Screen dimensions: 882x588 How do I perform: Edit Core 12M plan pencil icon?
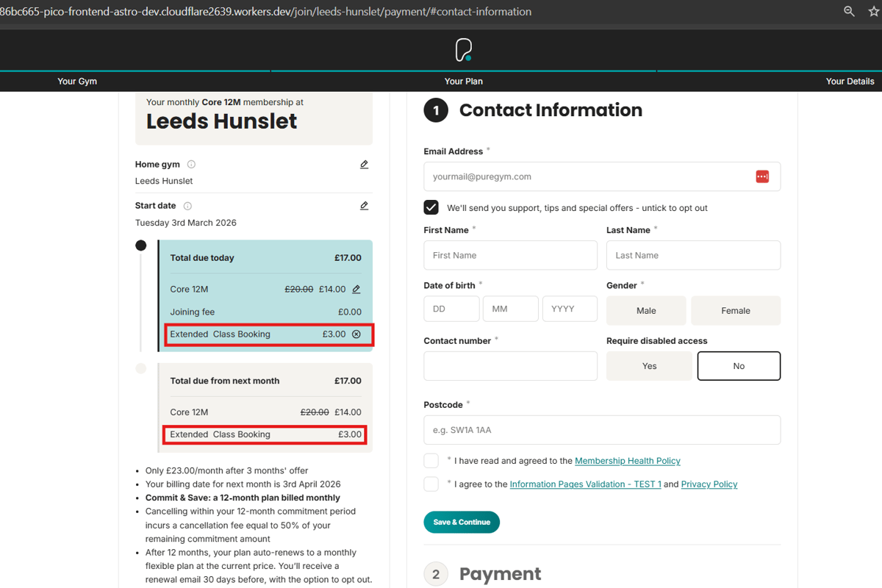pos(356,289)
